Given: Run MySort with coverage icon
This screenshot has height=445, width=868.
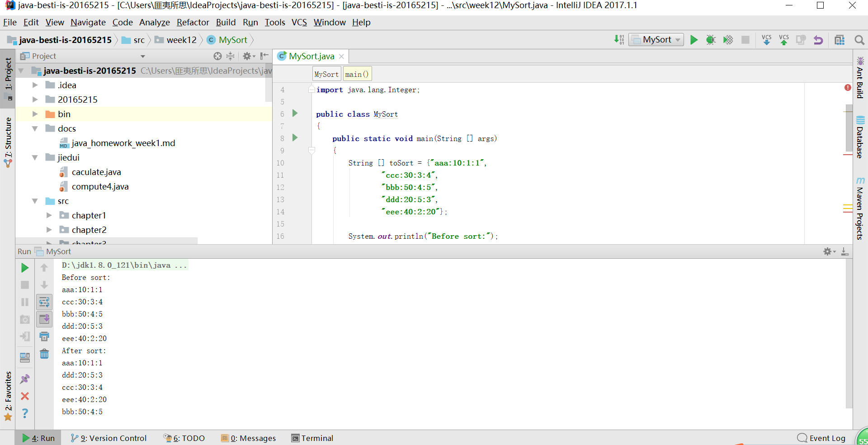Looking at the screenshot, I should point(728,40).
